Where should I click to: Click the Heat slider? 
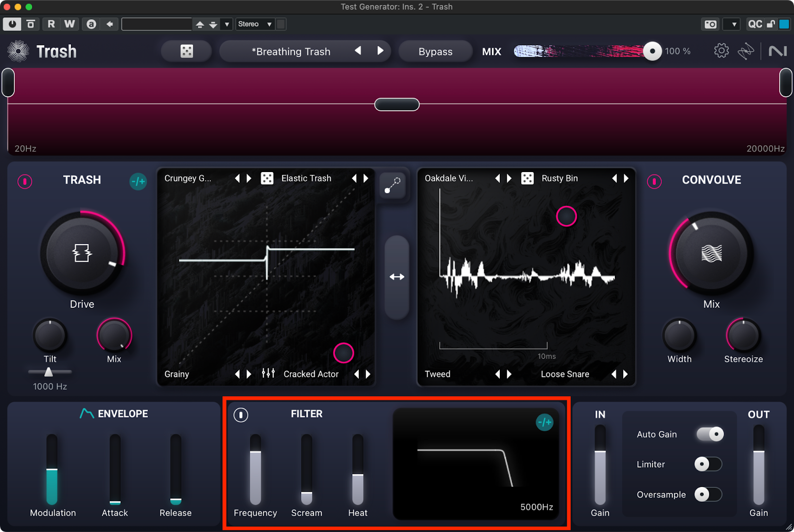click(358, 469)
